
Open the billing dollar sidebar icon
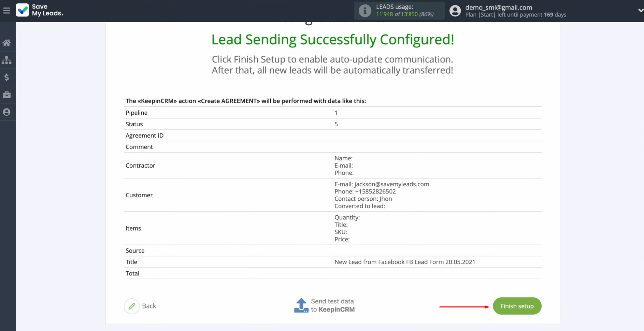pyautogui.click(x=6, y=77)
